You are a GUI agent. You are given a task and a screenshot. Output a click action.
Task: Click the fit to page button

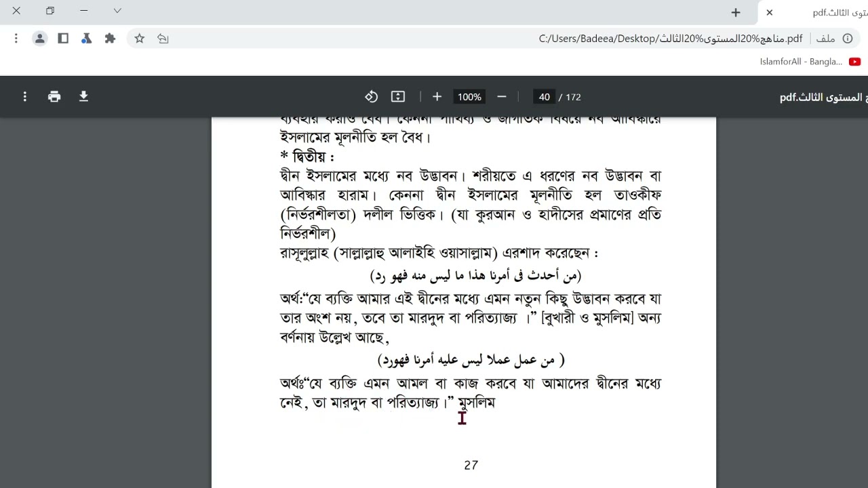(398, 97)
